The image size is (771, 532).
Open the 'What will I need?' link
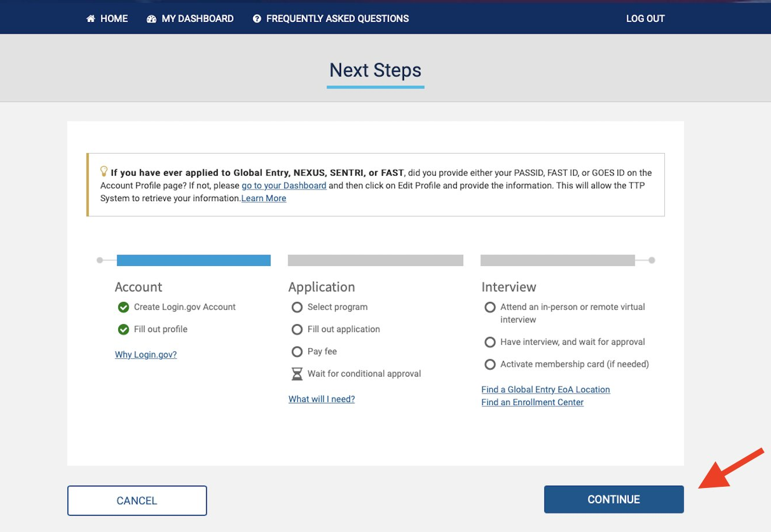(x=322, y=399)
